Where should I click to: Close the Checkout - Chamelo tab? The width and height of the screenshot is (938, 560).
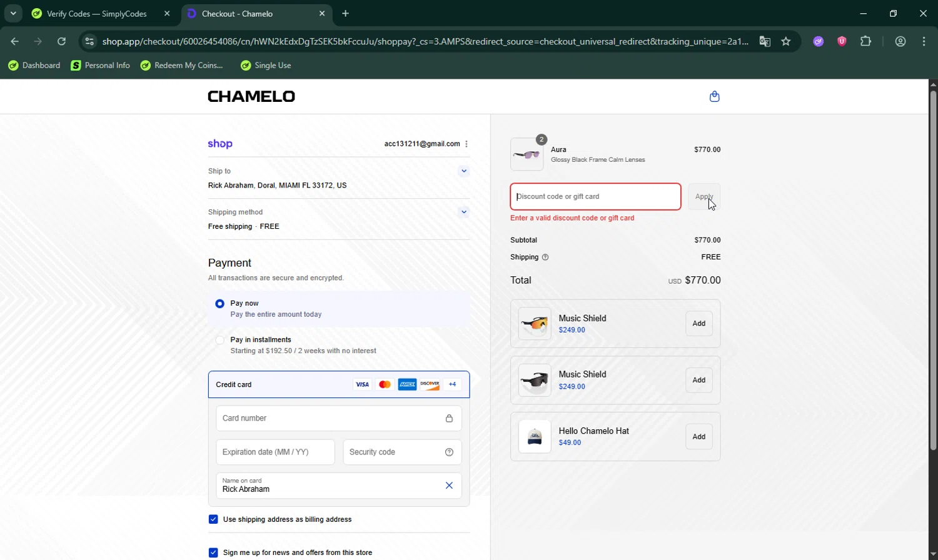(322, 13)
